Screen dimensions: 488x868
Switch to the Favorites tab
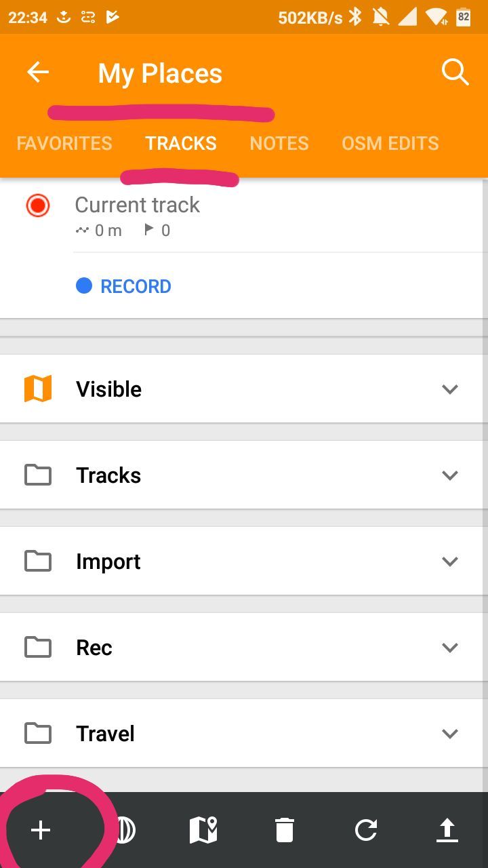(64, 144)
